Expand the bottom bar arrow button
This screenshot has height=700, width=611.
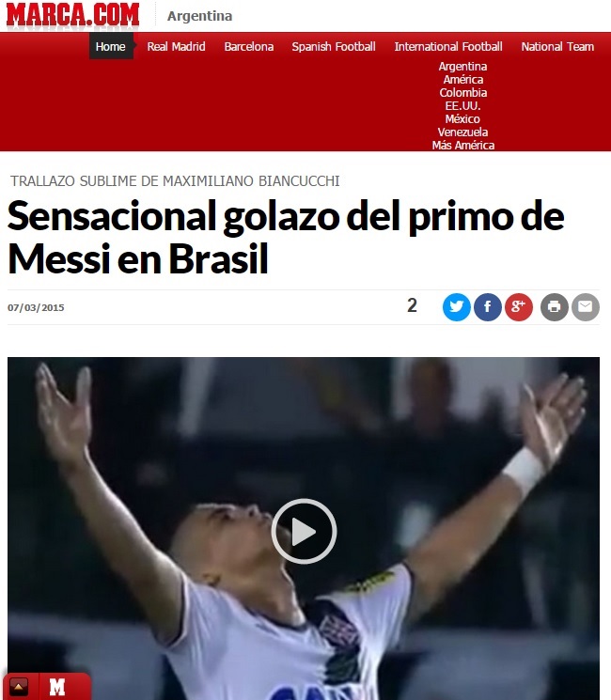(19, 687)
